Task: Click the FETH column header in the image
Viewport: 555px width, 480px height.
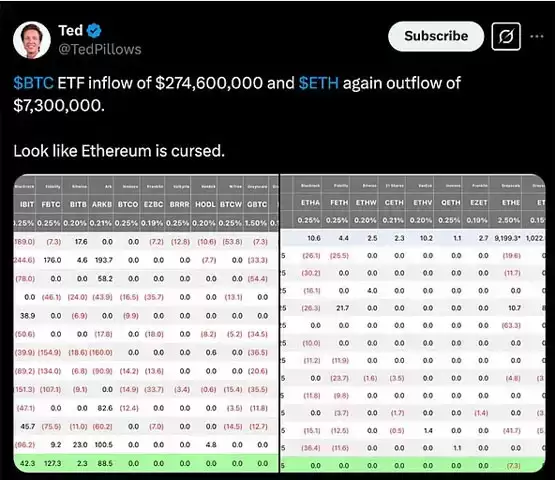Action: click(x=339, y=203)
